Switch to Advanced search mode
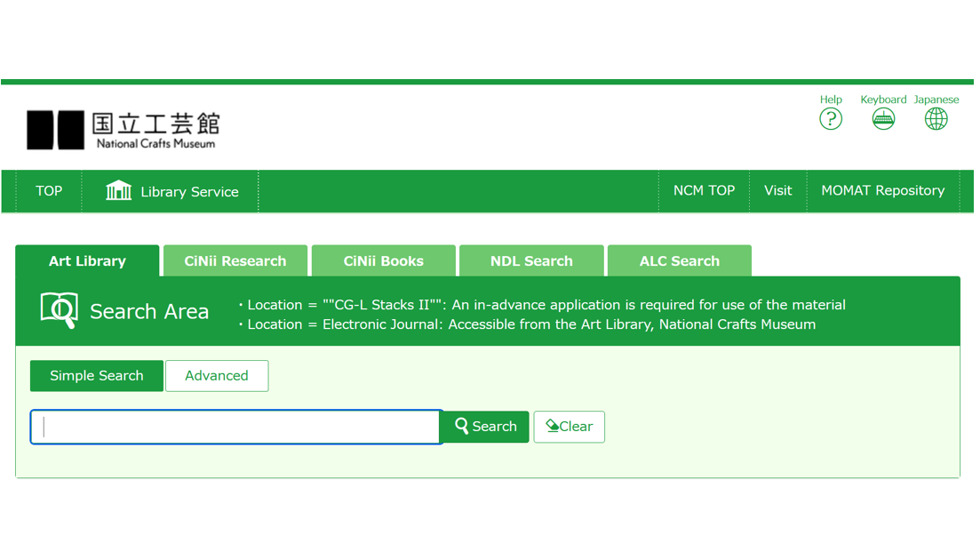This screenshot has height=560, width=980. coord(217,376)
